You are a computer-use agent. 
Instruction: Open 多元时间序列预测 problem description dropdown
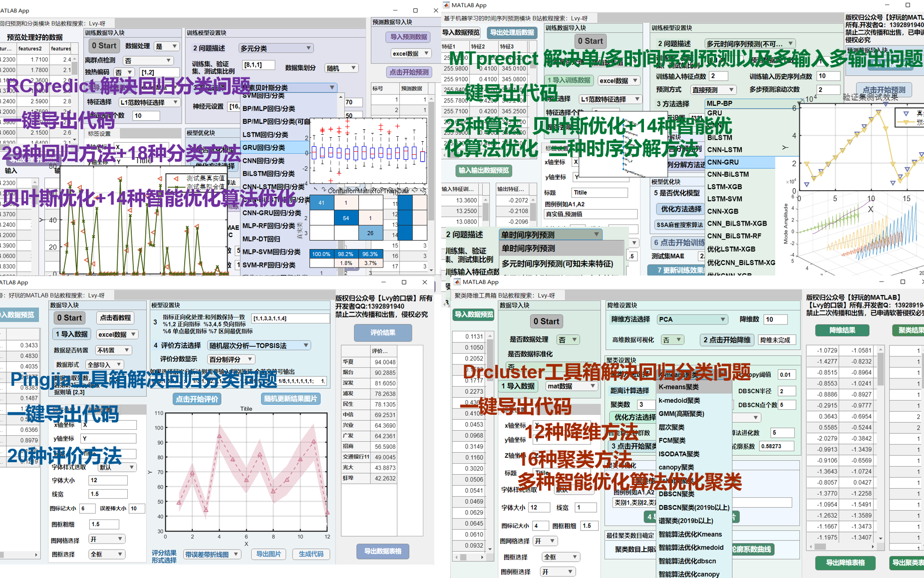(x=750, y=44)
